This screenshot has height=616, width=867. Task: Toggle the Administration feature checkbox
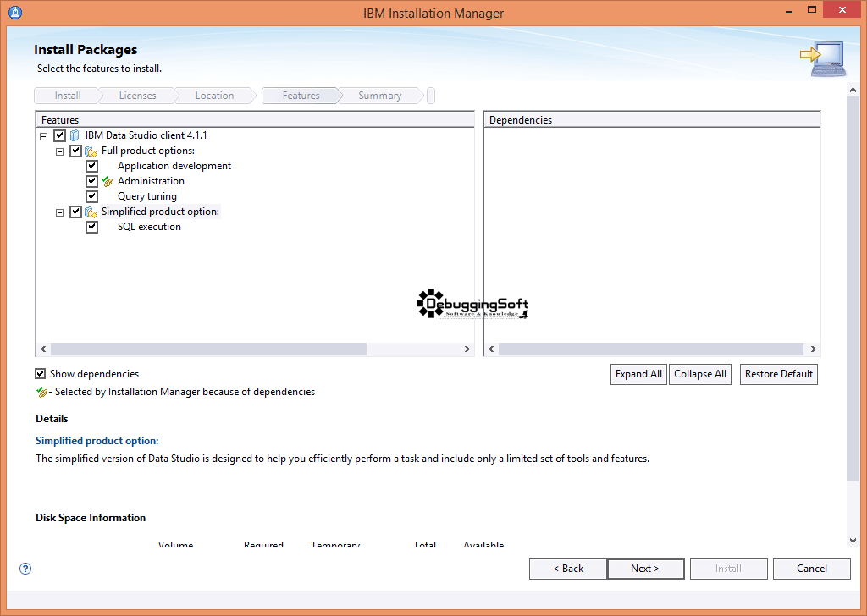[91, 181]
